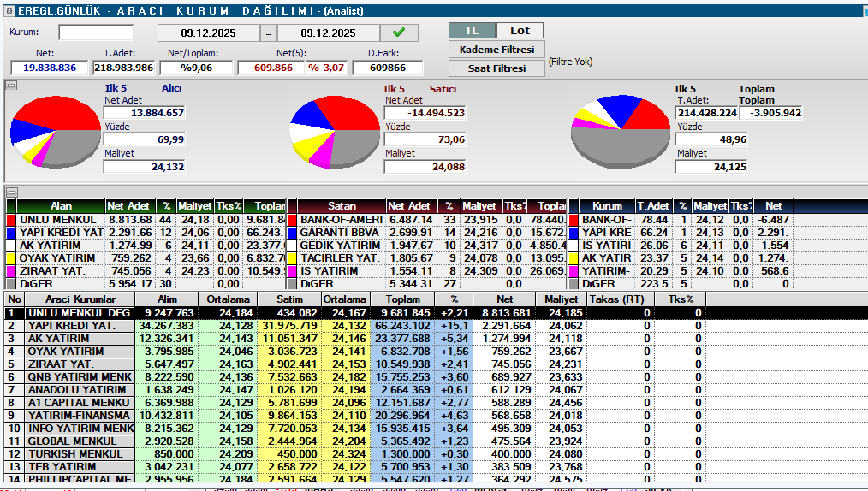Switch the view to TL

coord(472,30)
